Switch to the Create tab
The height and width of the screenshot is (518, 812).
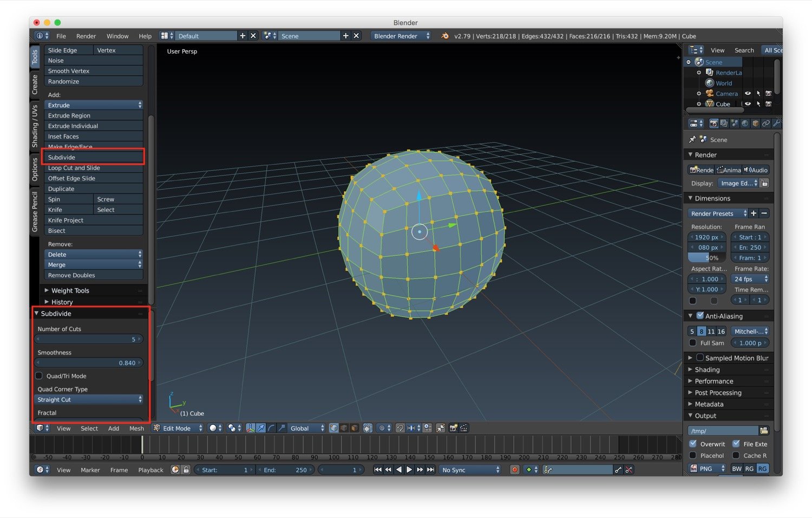click(35, 85)
